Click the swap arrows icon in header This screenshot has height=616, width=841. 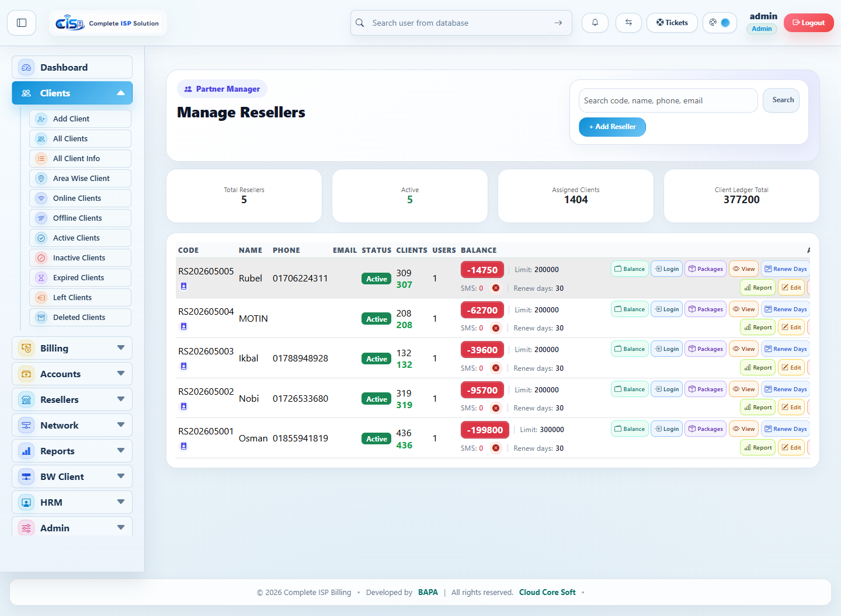pyautogui.click(x=628, y=23)
